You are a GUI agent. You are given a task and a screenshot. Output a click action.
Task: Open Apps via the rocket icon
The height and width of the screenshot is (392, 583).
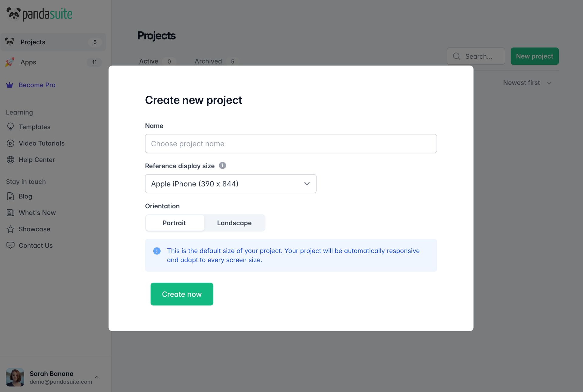tap(10, 62)
